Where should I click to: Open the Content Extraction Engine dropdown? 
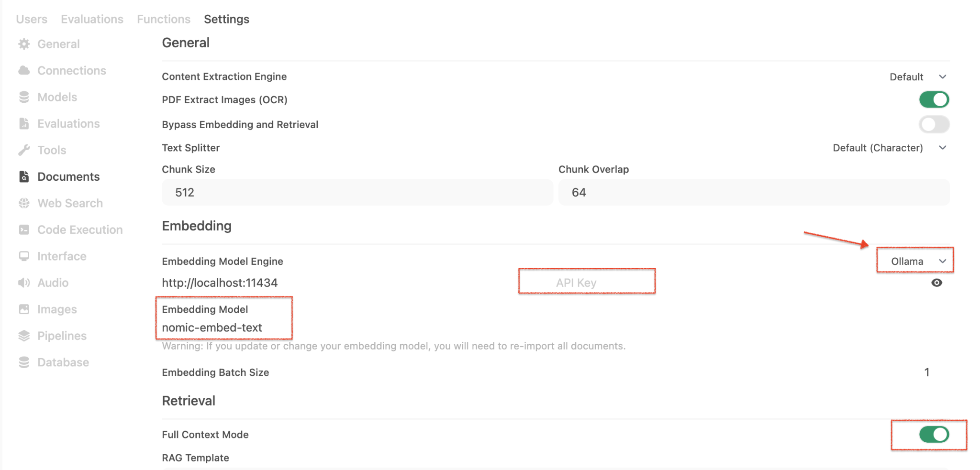(x=917, y=77)
